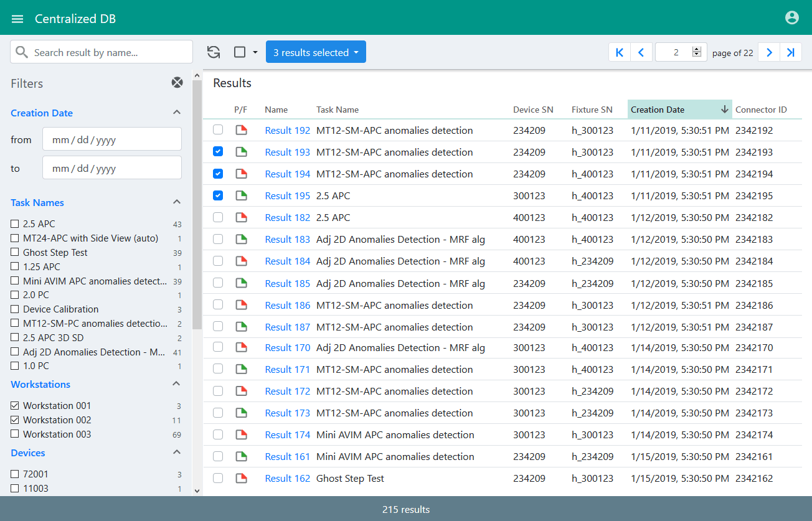The width and height of the screenshot is (812, 521).
Task: Jump to the last results page
Action: click(x=791, y=52)
